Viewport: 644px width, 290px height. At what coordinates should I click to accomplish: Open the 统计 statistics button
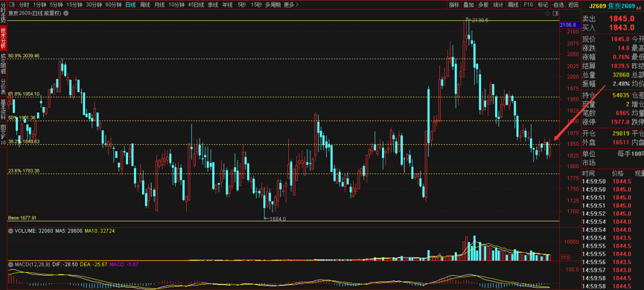tap(498, 5)
